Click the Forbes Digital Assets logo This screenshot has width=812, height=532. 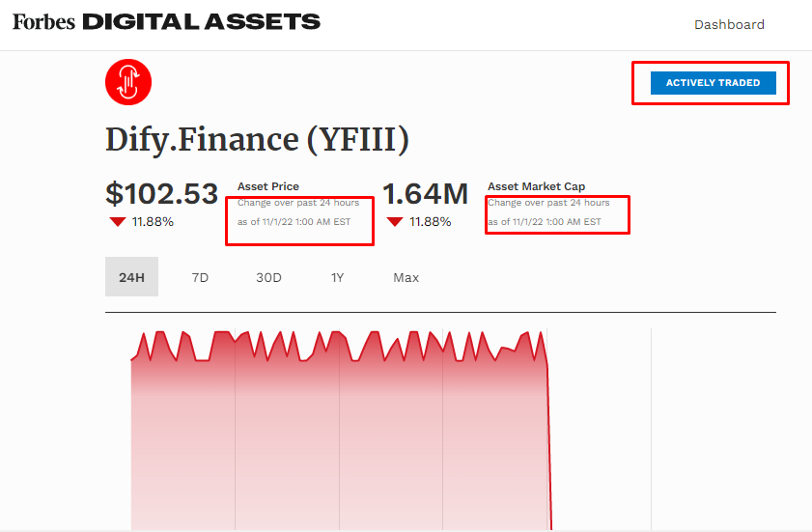point(166,22)
